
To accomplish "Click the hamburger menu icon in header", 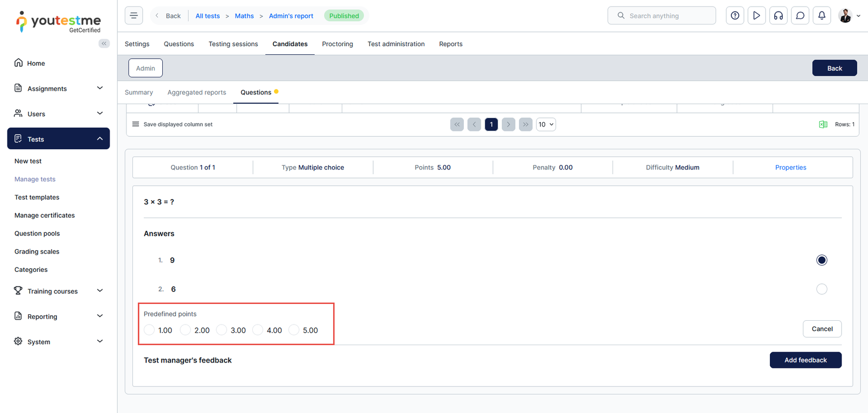I will 133,16.
